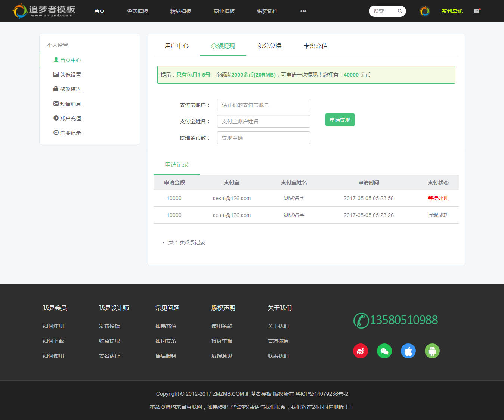504x420 pixels.
Task: Open the 用户中心 tab
Action: pos(176,46)
